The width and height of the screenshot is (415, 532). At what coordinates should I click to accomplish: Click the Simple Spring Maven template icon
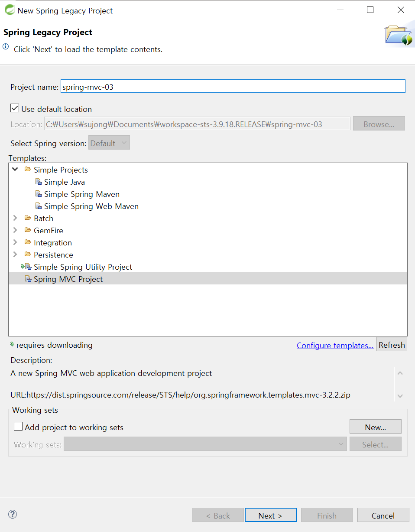pos(39,194)
